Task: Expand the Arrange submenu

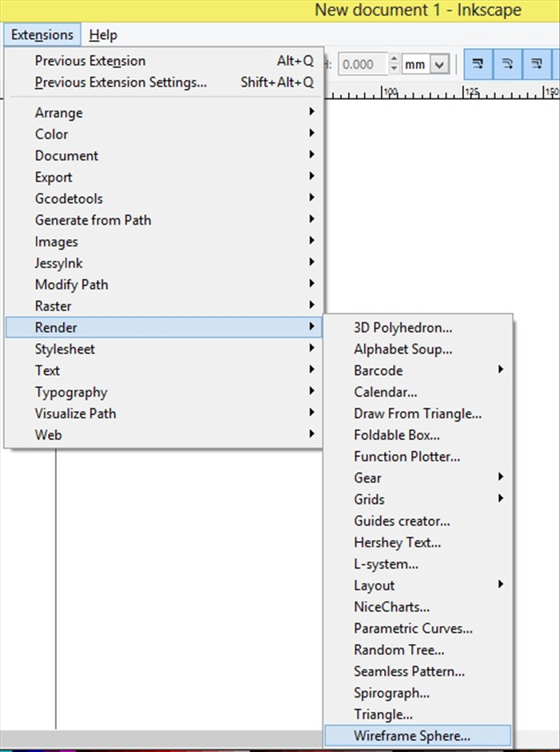Action: 163,113
